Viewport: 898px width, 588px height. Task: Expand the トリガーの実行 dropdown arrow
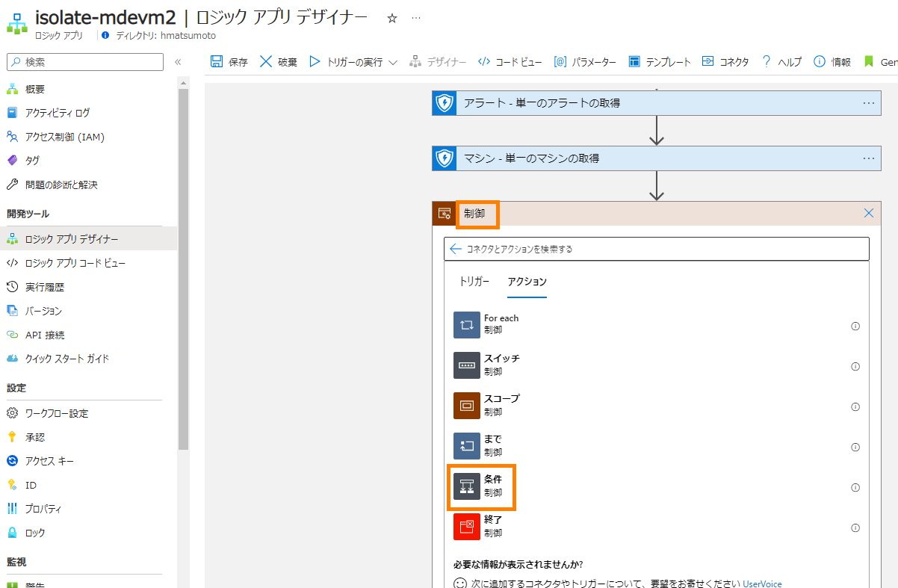click(394, 62)
